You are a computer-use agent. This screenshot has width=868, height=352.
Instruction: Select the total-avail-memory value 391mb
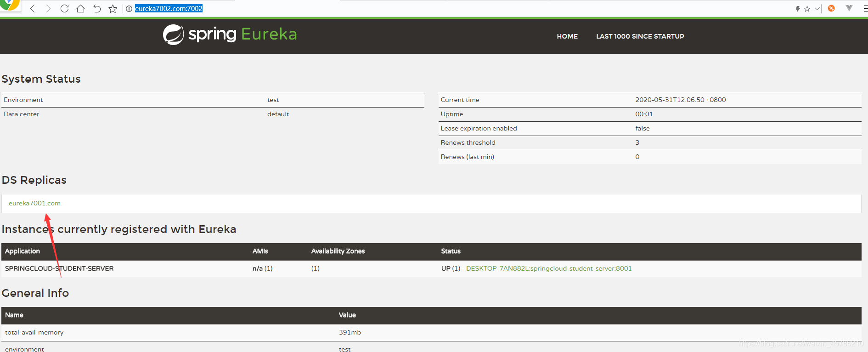(x=350, y=332)
